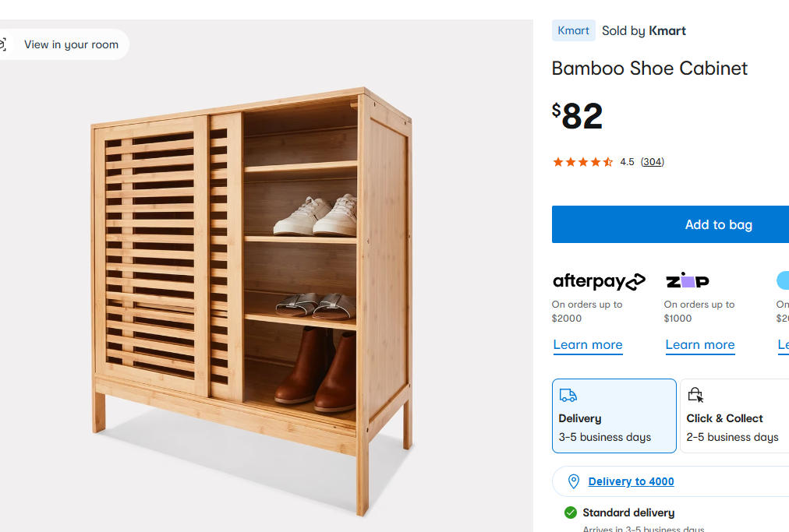Click the orange star rating icons
The image size is (789, 532).
(582, 162)
